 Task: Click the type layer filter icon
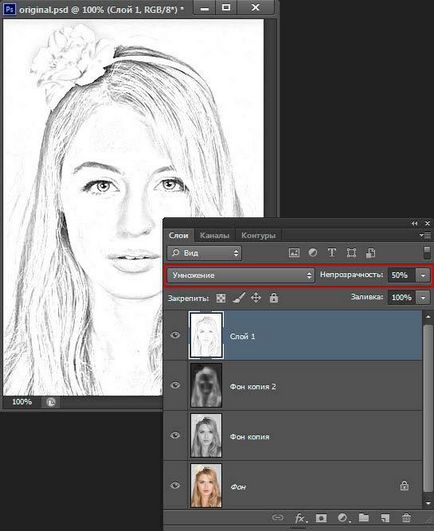pyautogui.click(x=332, y=253)
